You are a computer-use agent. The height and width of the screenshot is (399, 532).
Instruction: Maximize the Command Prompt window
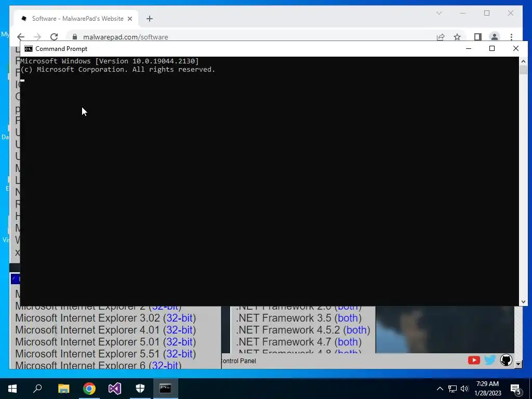click(x=492, y=48)
